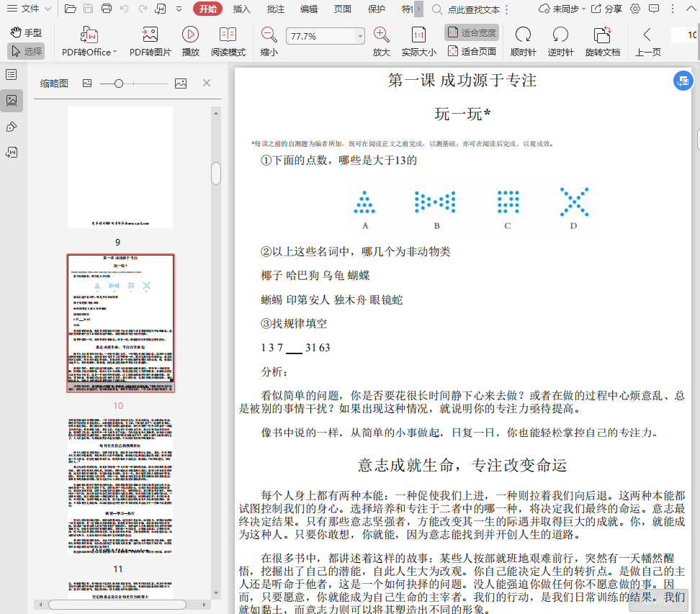The width and height of the screenshot is (700, 614).
Task: Click thumbnail panel vertical scrollbar handle
Action: [x=216, y=173]
